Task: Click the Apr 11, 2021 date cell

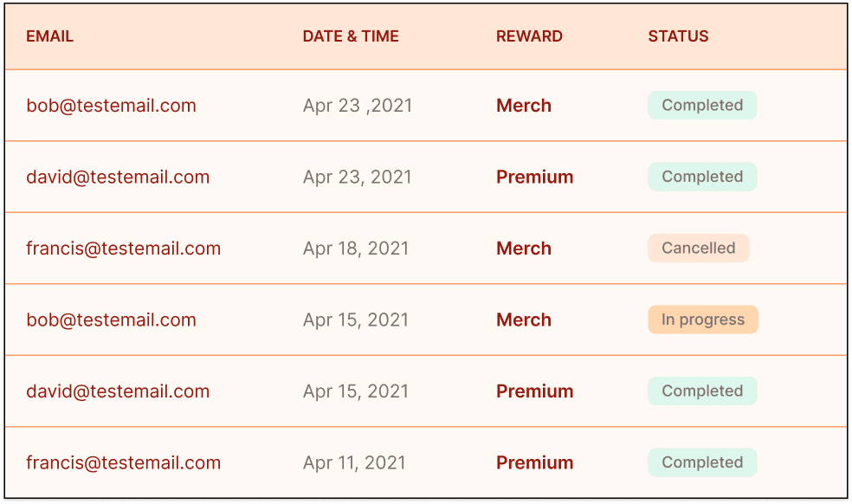Action: [354, 462]
